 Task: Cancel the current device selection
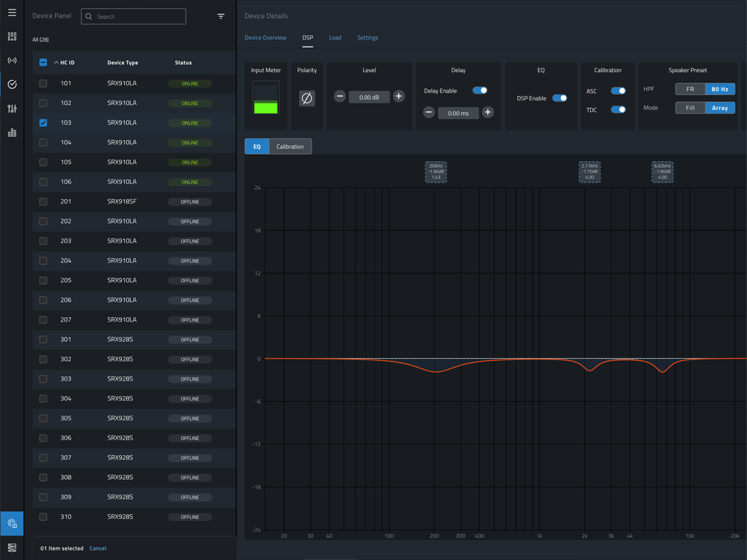point(98,548)
